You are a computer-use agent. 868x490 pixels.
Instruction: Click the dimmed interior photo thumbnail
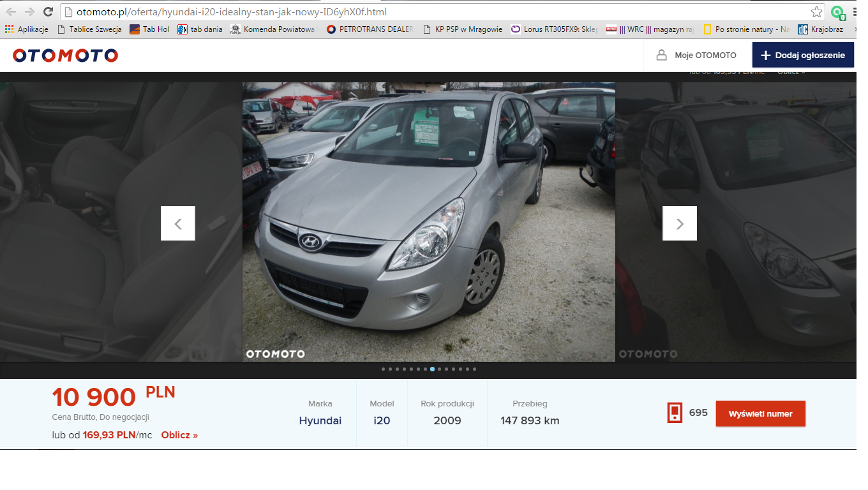[96, 223]
